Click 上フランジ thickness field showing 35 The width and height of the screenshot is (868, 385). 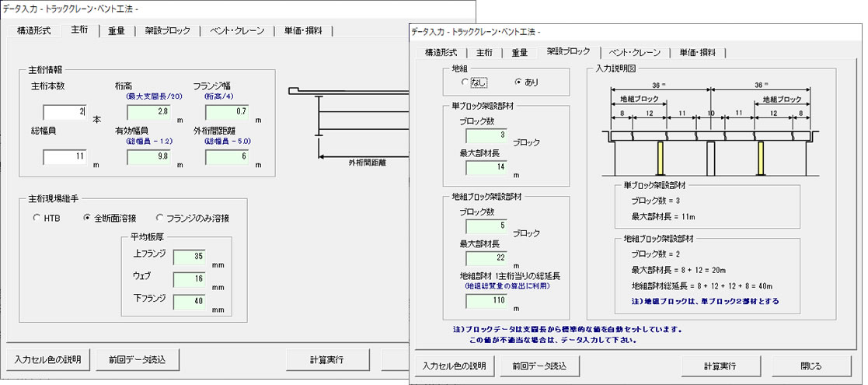(x=190, y=257)
